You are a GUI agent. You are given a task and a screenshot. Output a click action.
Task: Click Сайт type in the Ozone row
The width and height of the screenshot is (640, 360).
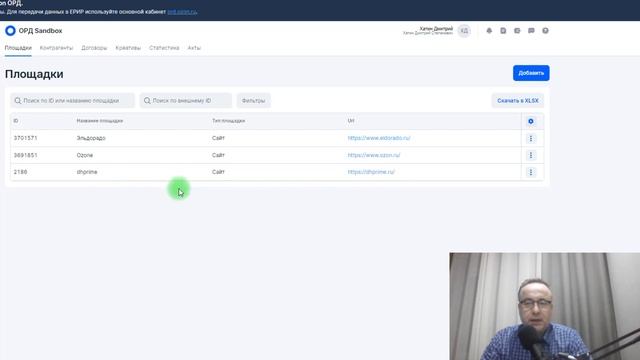click(x=218, y=155)
